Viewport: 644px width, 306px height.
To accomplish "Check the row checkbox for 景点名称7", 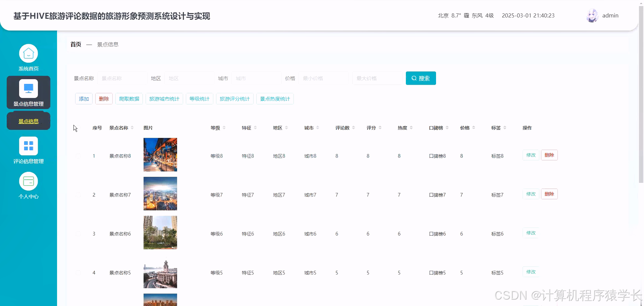I will 78,195.
